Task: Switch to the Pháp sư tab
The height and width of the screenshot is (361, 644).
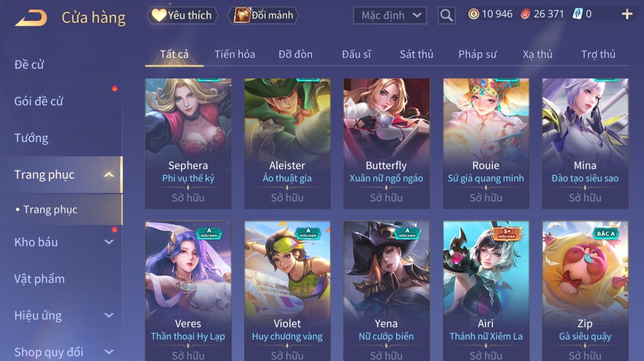Action: click(477, 54)
